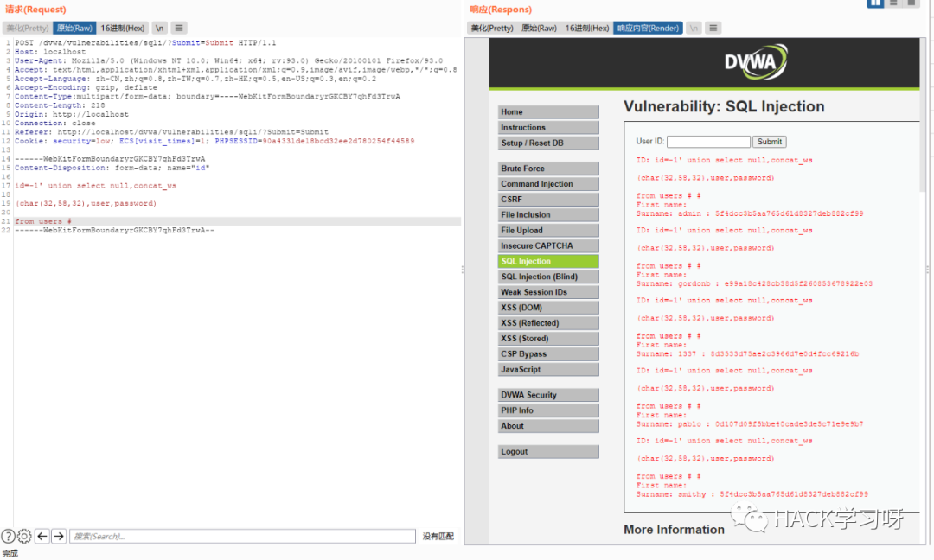Click the Vulnerability: SQL Injection heading

coord(724,106)
